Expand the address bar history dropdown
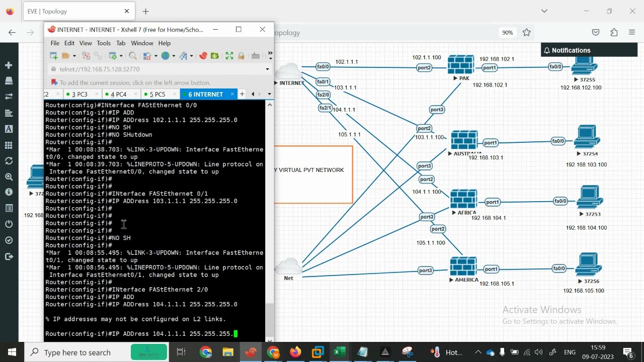The height and width of the screenshot is (362, 644). (267, 69)
